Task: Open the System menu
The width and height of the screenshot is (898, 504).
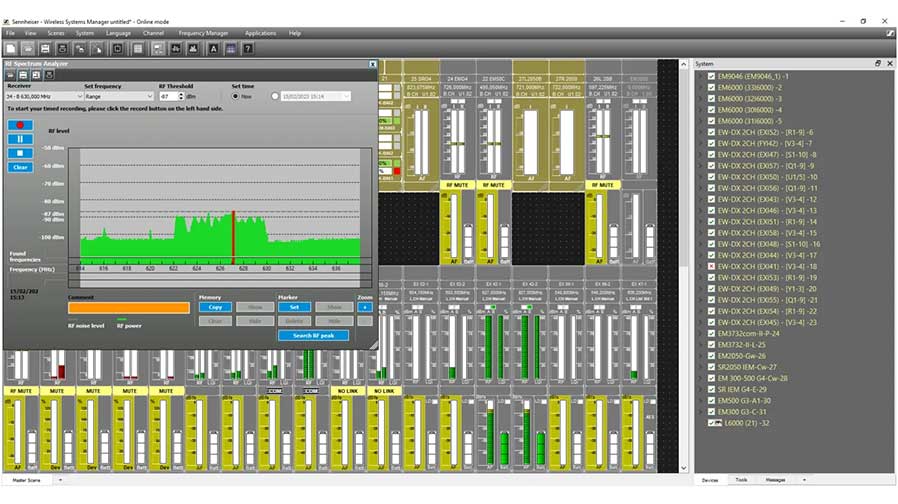Action: coord(85,33)
